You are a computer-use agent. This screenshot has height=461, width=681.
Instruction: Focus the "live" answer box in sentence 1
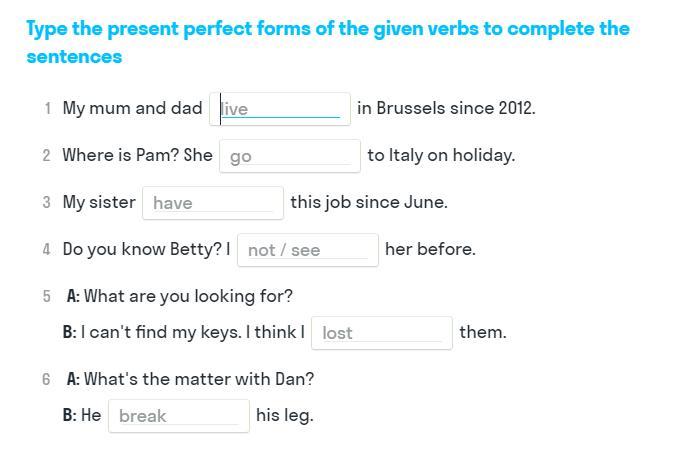pos(280,109)
